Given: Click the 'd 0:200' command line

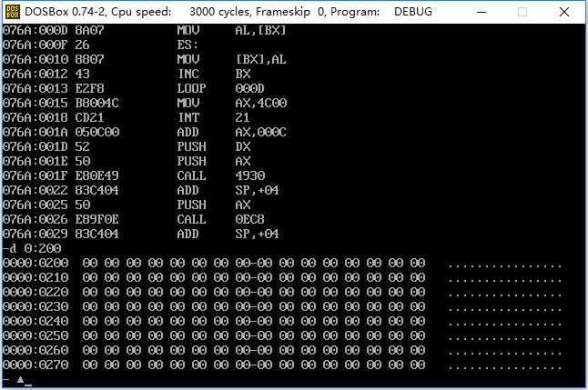Looking at the screenshot, I should pos(32,248).
